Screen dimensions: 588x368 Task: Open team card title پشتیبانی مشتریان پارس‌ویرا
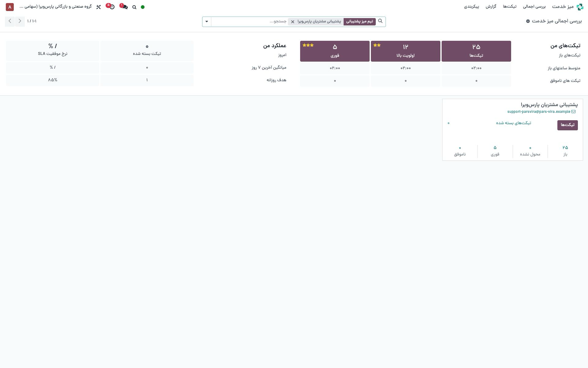pyautogui.click(x=549, y=105)
